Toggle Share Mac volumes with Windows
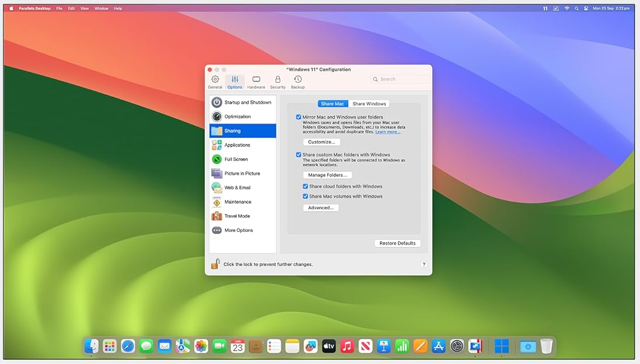Image resolution: width=640 pixels, height=364 pixels. [x=305, y=196]
